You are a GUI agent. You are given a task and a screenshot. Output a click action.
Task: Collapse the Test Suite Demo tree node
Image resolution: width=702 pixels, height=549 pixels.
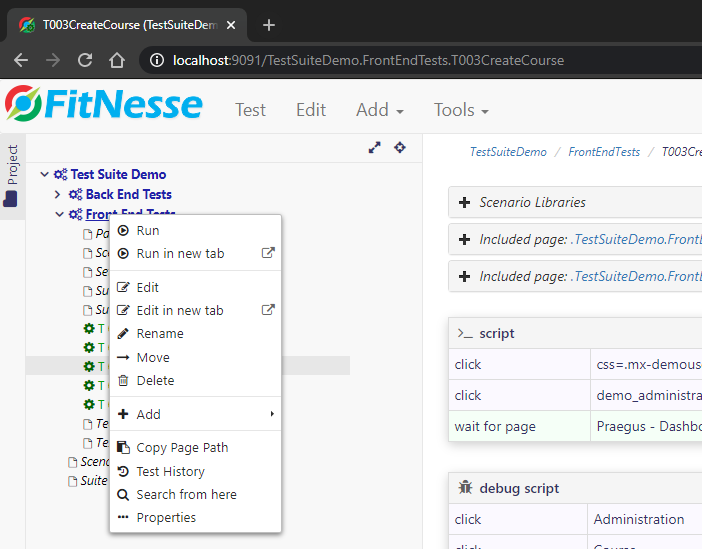coord(44,174)
